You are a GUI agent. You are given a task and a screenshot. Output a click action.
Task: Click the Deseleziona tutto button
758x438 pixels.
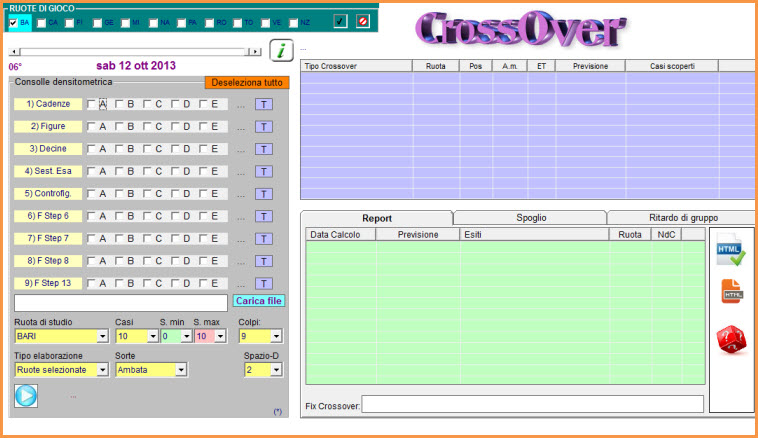(x=247, y=83)
